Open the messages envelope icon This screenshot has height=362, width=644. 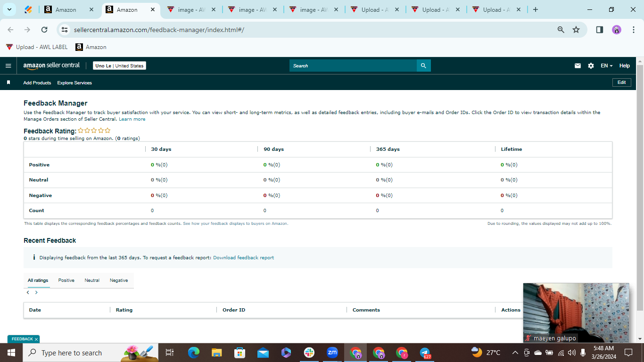pos(578,66)
